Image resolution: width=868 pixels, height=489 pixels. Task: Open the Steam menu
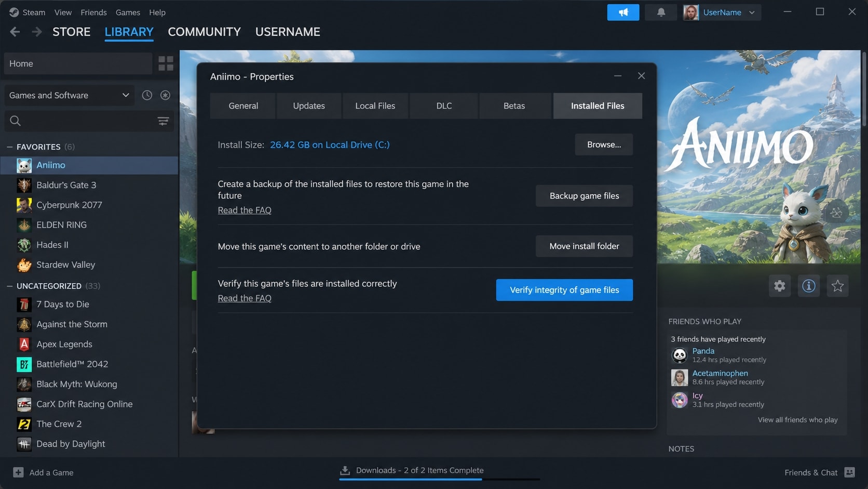tap(34, 12)
